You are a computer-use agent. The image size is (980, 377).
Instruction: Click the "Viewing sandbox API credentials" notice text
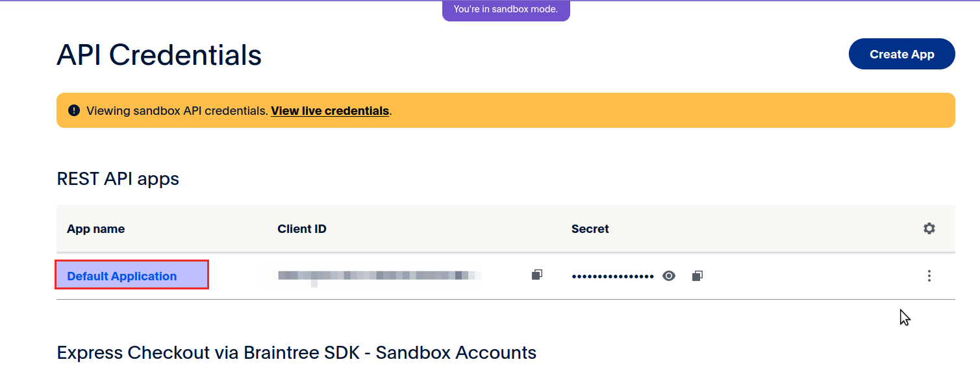[x=177, y=111]
